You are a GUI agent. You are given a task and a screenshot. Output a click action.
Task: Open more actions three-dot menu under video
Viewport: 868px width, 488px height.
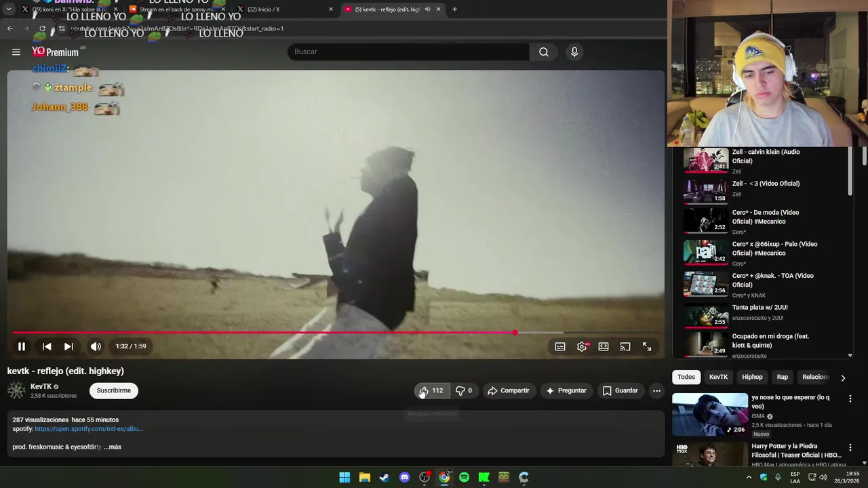tap(656, 390)
